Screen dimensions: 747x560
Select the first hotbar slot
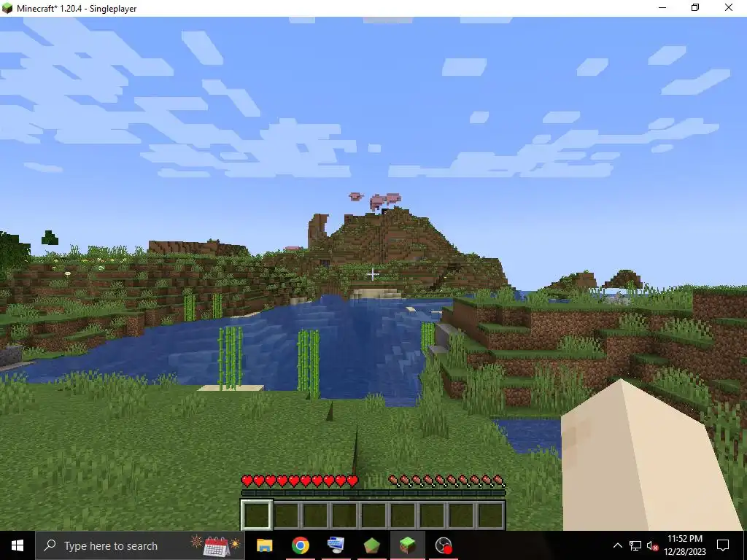[257, 515]
